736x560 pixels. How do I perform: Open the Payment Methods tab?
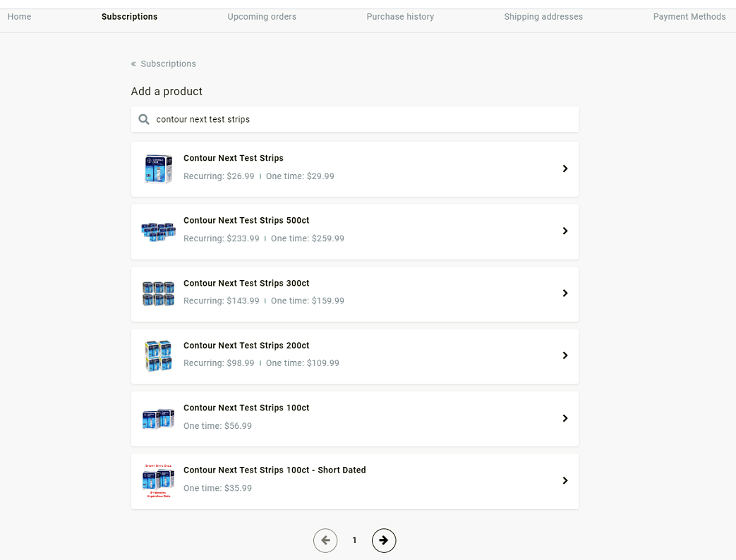pyautogui.click(x=689, y=17)
